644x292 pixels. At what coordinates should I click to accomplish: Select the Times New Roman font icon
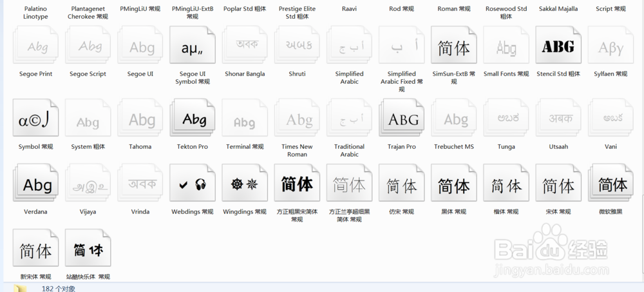click(297, 117)
